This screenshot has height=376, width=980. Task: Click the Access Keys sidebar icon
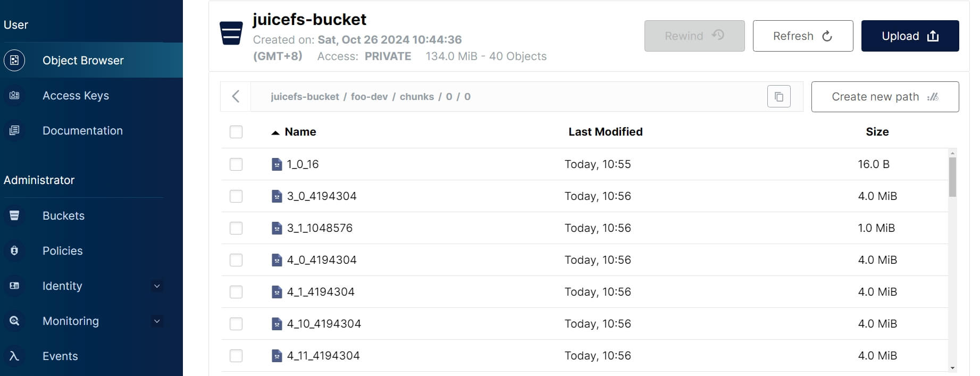coord(14,95)
